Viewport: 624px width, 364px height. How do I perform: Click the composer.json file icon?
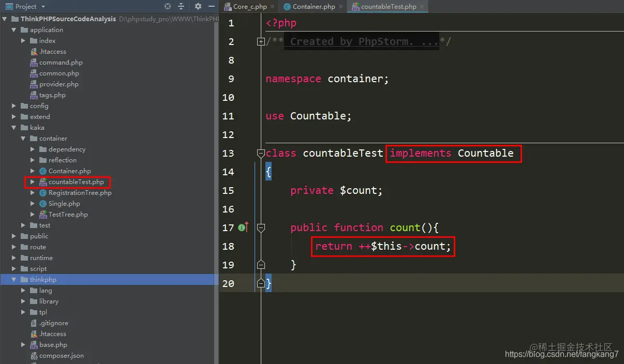tap(34, 356)
